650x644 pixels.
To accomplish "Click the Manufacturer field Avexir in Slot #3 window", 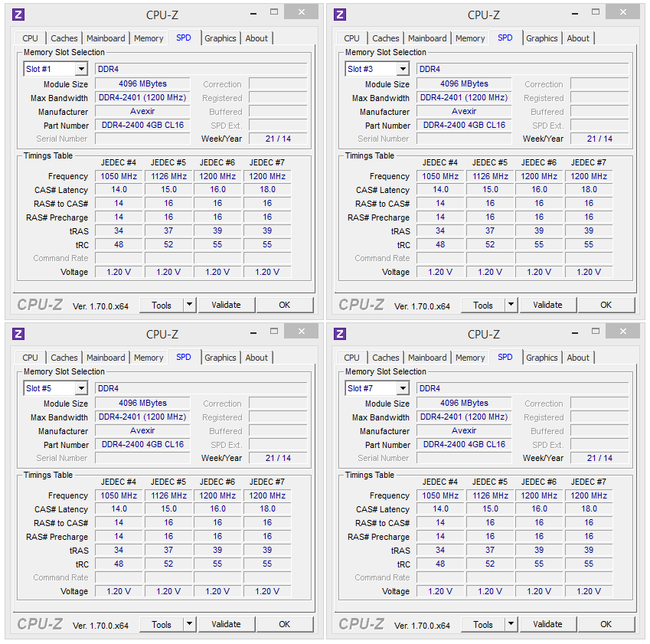I will (x=464, y=111).
